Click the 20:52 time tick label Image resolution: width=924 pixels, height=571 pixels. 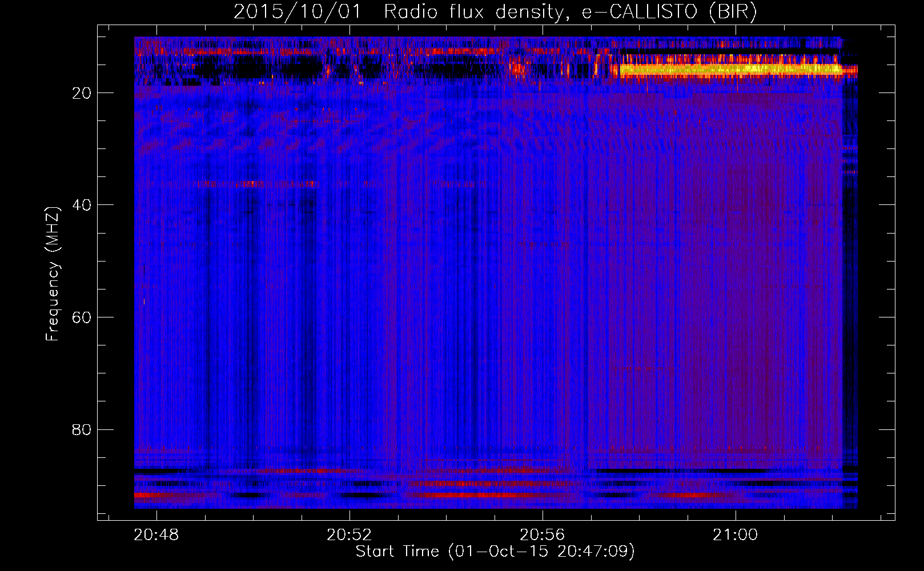tap(349, 534)
